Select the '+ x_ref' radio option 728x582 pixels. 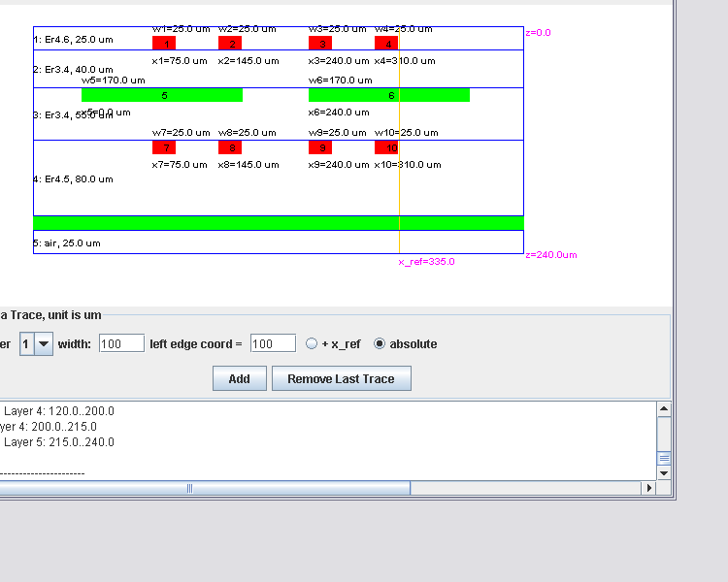pos(312,343)
